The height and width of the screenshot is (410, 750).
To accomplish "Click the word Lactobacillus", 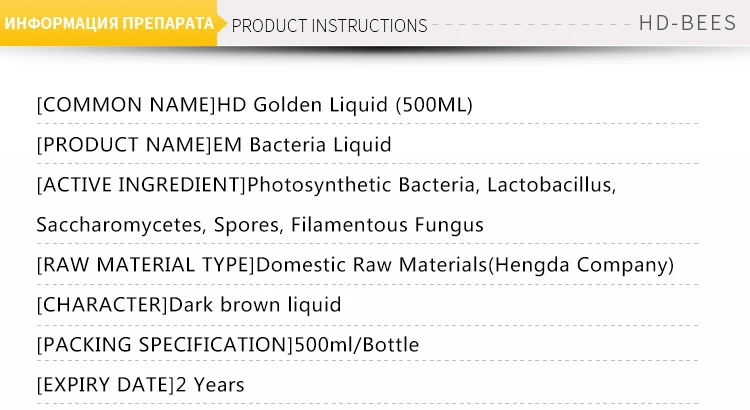I will pyautogui.click(x=549, y=185).
